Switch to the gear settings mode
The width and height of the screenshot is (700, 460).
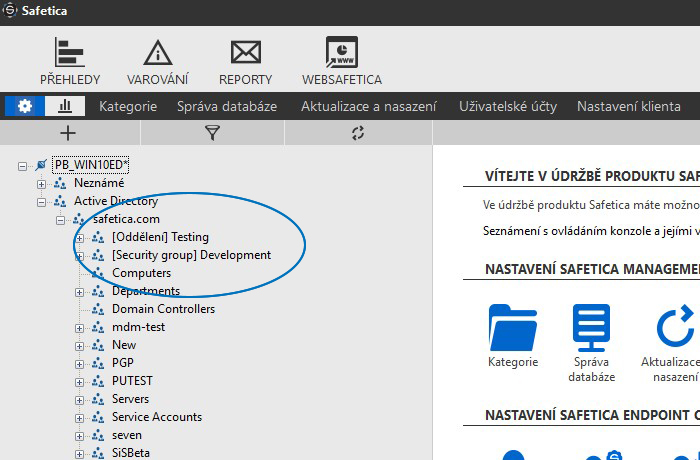coord(25,106)
